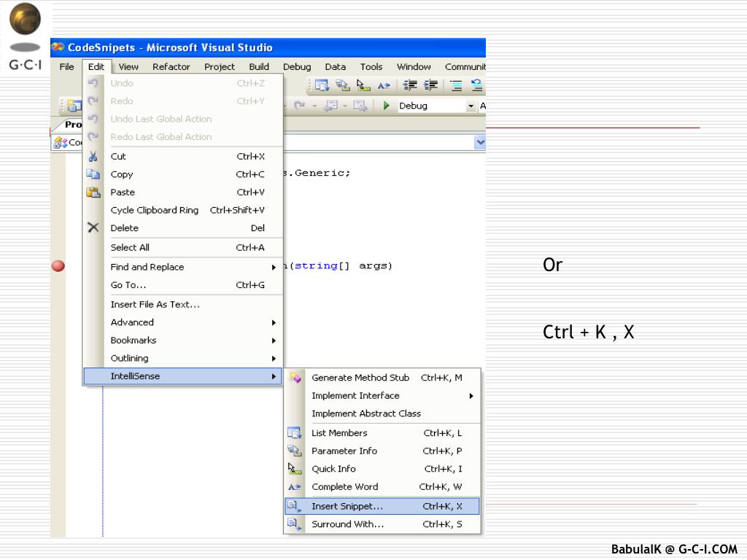The image size is (747, 560).
Task: Click the Copy icon in the Edit menu
Action: (93, 174)
